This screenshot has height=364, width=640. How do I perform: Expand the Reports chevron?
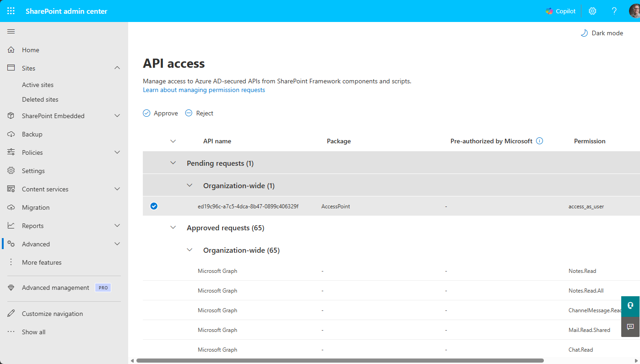[x=117, y=226]
